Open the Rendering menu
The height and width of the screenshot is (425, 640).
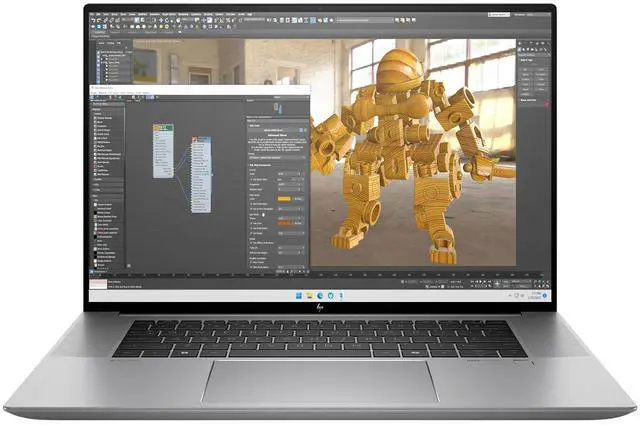[x=183, y=14]
